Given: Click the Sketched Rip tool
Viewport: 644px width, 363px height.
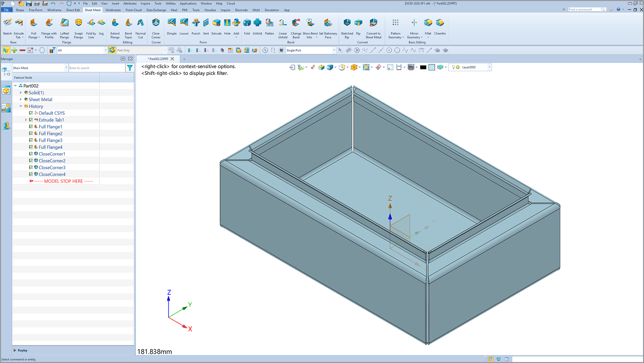Looking at the screenshot, I should coord(347,23).
